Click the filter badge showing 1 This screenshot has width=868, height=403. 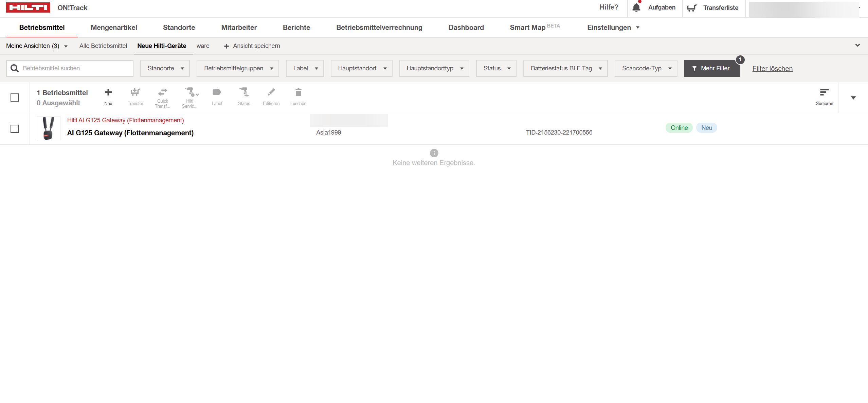(x=740, y=60)
